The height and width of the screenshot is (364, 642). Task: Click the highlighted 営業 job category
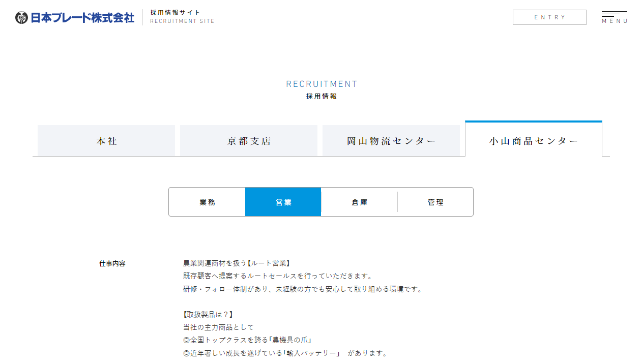[283, 202]
